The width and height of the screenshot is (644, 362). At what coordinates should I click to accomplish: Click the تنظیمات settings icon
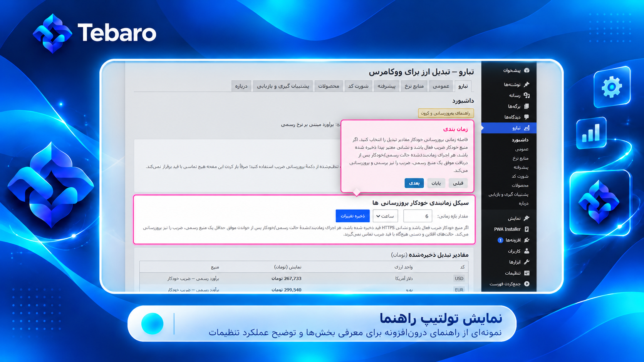[x=527, y=273]
